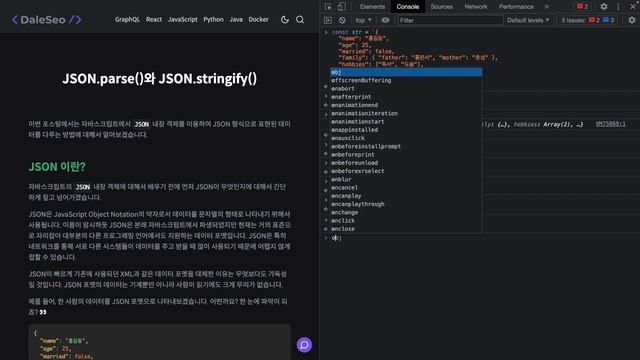Image resolution: width=640 pixels, height=360 pixels.
Task: Open the top context dropdown
Action: (363, 20)
